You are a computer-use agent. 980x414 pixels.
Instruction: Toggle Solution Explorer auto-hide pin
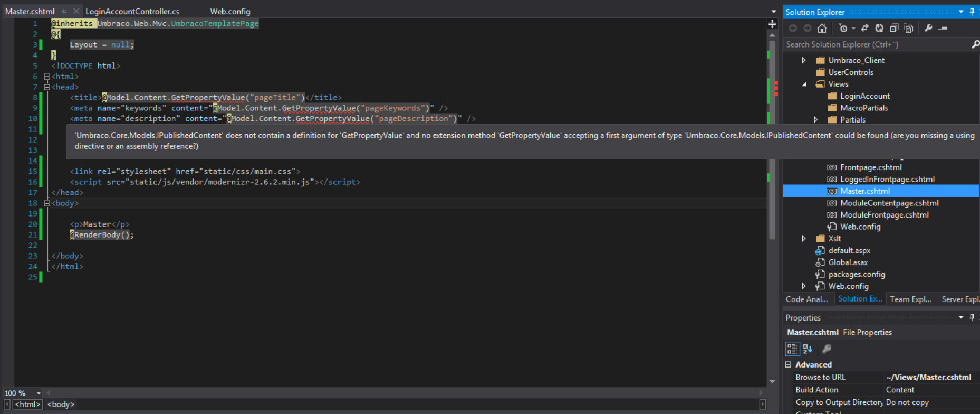coord(972,12)
